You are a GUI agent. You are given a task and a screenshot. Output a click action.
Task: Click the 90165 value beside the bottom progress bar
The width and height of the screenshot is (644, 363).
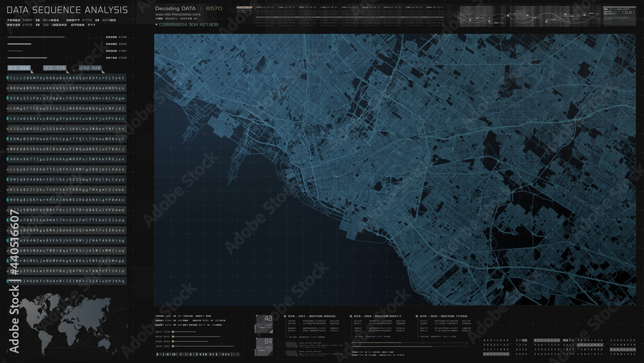coord(111,58)
